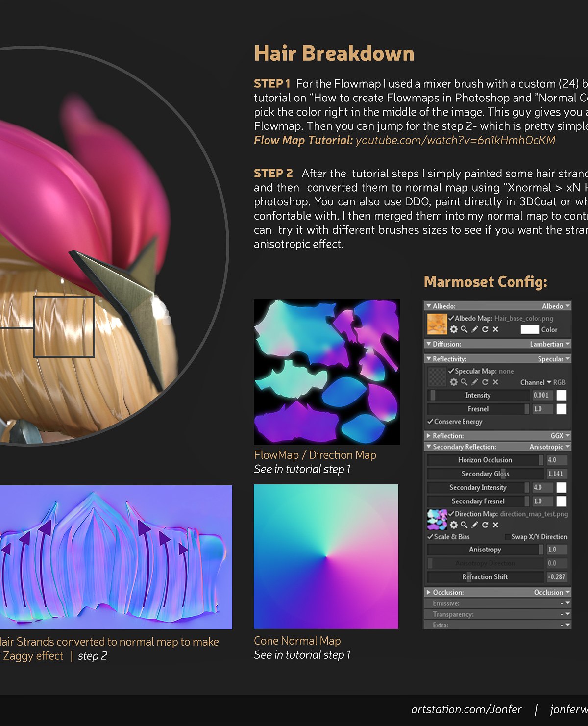Open the Channel RGB dropdown
The width and height of the screenshot is (588, 726).
(x=543, y=382)
